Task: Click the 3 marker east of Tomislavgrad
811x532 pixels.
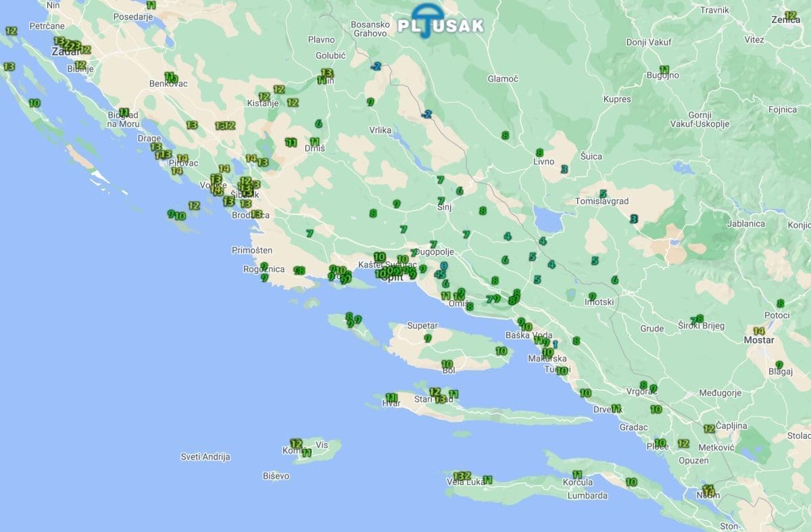Action: [633, 218]
